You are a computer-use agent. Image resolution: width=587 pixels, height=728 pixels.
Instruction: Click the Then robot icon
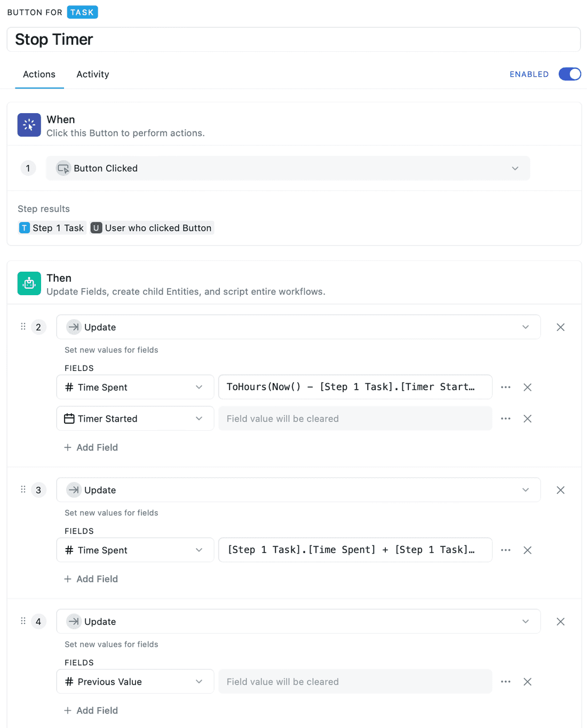coord(29,283)
